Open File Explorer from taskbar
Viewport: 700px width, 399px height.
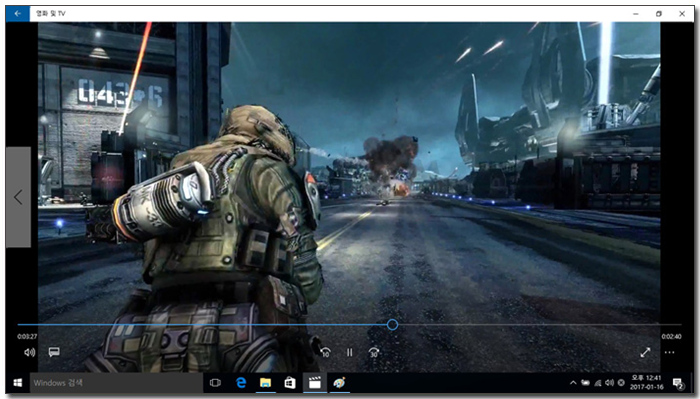[266, 383]
